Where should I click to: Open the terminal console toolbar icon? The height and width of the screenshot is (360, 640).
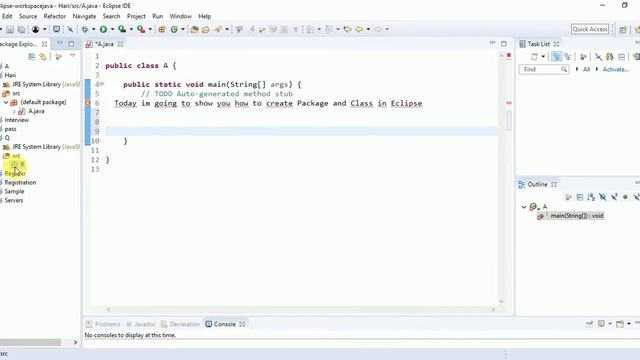point(57,29)
